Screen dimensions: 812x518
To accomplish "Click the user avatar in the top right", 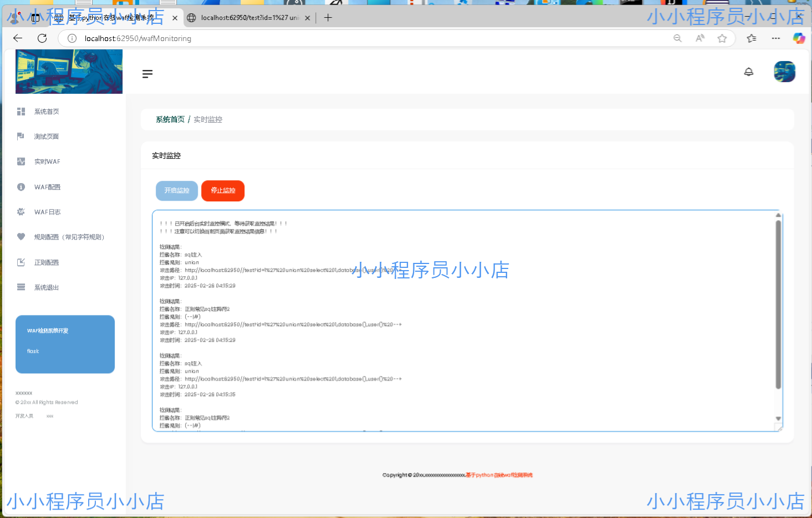I will (784, 72).
